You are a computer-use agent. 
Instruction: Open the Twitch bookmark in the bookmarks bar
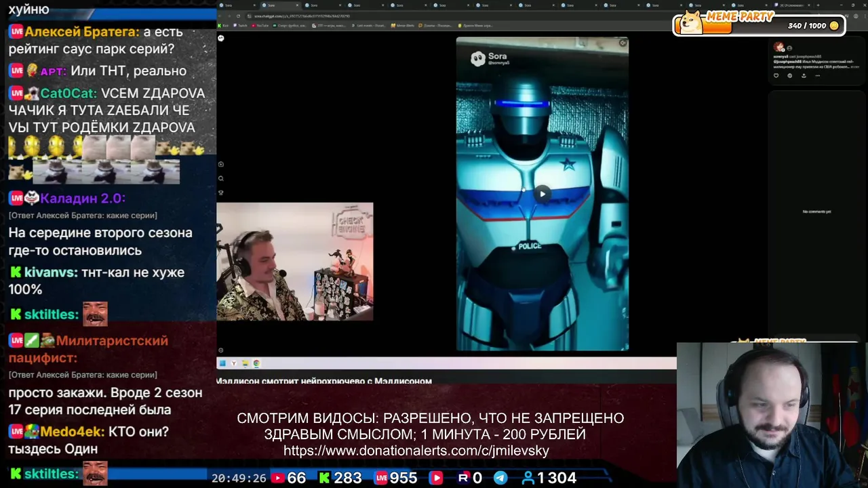point(239,26)
